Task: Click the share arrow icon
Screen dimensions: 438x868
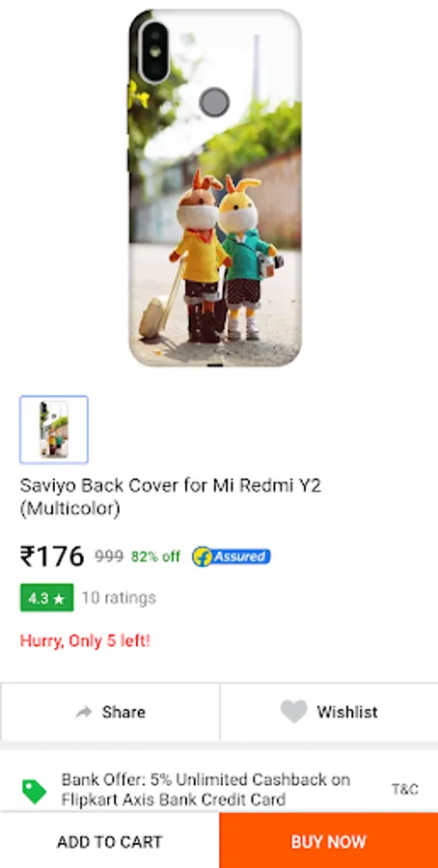Action: [x=84, y=712]
